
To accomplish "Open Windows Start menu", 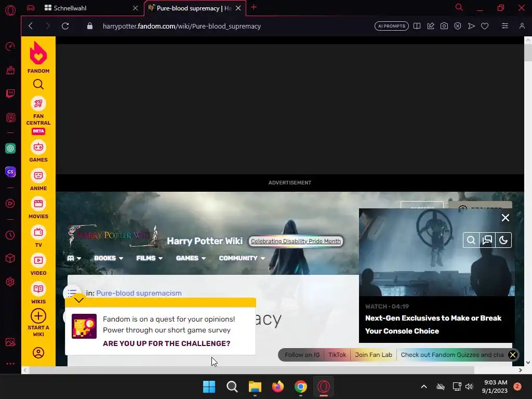I will pos(209,387).
